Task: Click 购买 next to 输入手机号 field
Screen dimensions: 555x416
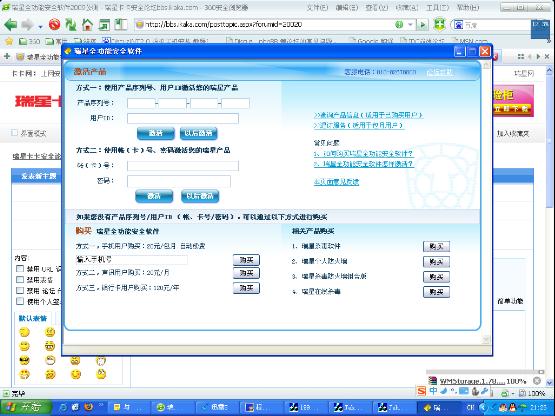Action: (246, 260)
